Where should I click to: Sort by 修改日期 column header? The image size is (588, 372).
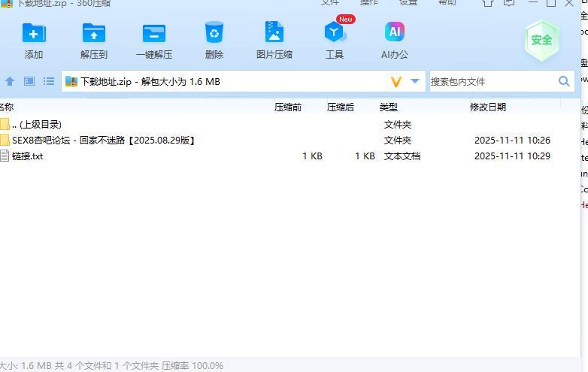coord(488,107)
